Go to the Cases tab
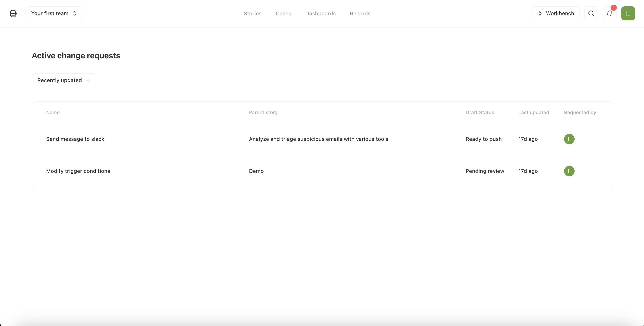 coord(283,13)
